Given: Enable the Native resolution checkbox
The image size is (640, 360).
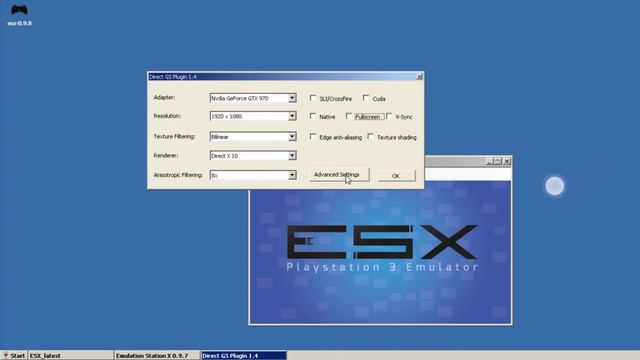Looking at the screenshot, I should [x=313, y=116].
